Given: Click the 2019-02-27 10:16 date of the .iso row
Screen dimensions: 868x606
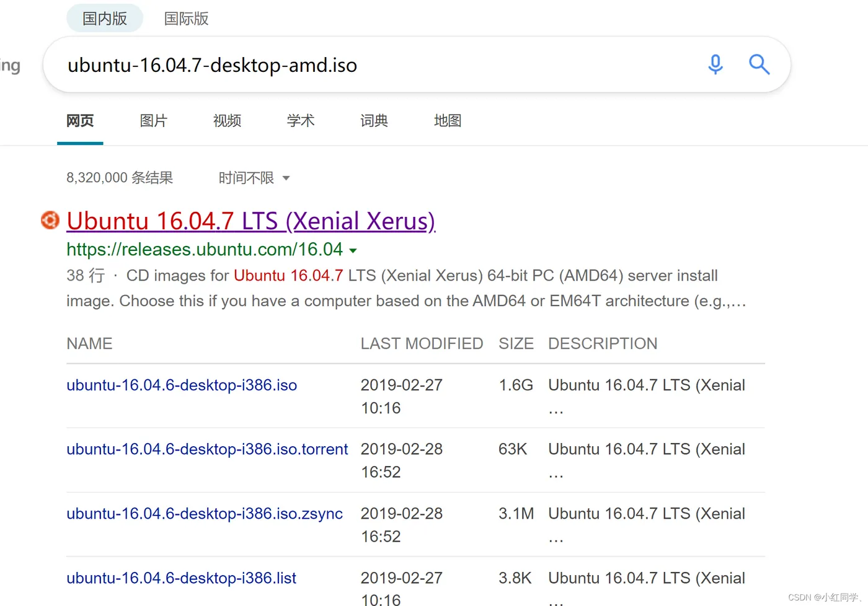Looking at the screenshot, I should (402, 397).
